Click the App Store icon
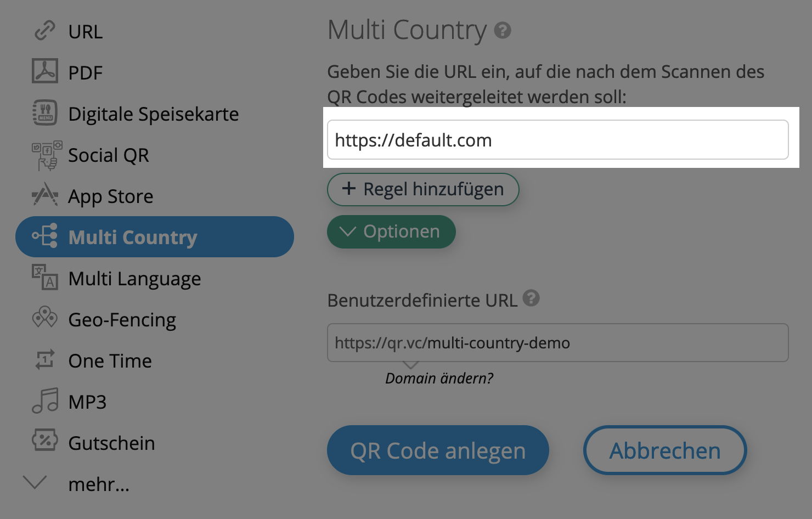The height and width of the screenshot is (519, 812). (x=44, y=196)
